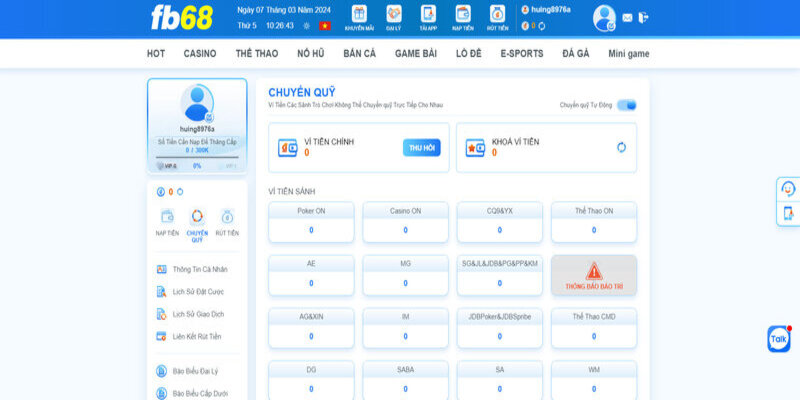
Task: Click the Khoá Ví Tiền wallet icon
Action: click(475, 147)
